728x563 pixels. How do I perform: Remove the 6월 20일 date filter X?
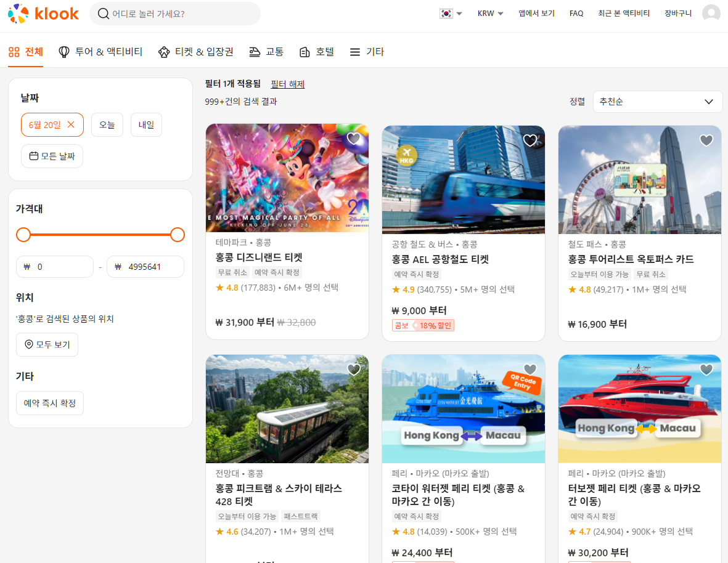click(x=71, y=124)
